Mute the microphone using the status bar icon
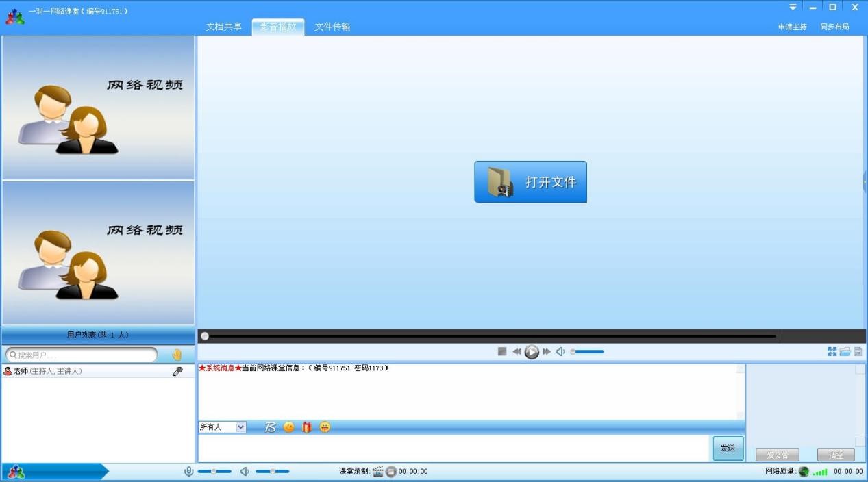This screenshot has height=482, width=868. tap(189, 471)
